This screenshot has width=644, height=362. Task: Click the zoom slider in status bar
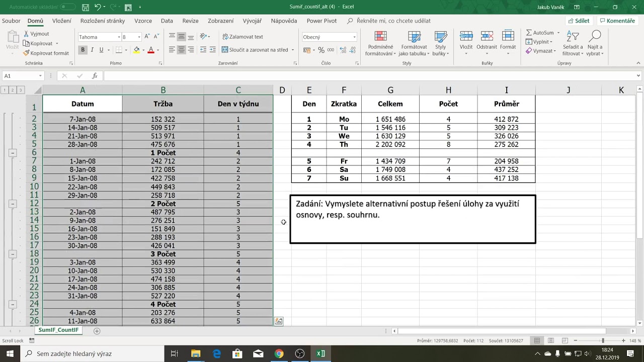603,341
